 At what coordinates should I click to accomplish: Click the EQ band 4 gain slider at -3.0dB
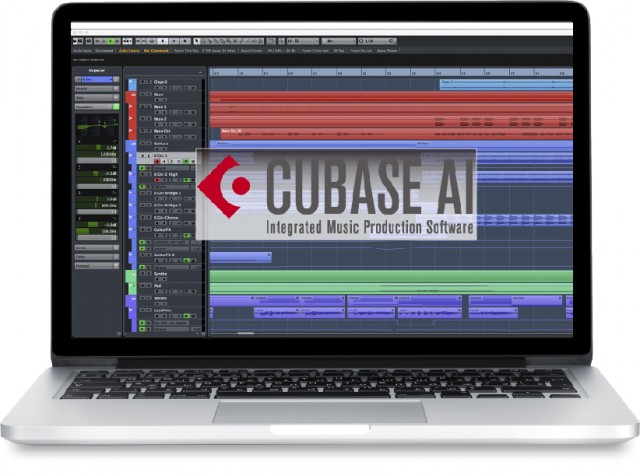(97, 225)
